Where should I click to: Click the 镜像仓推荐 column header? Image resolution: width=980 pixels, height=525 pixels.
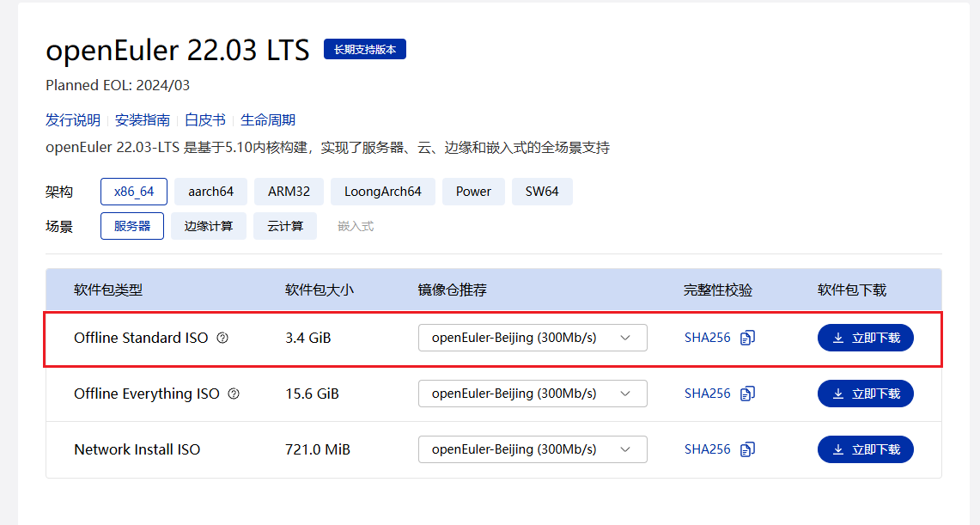(x=452, y=290)
